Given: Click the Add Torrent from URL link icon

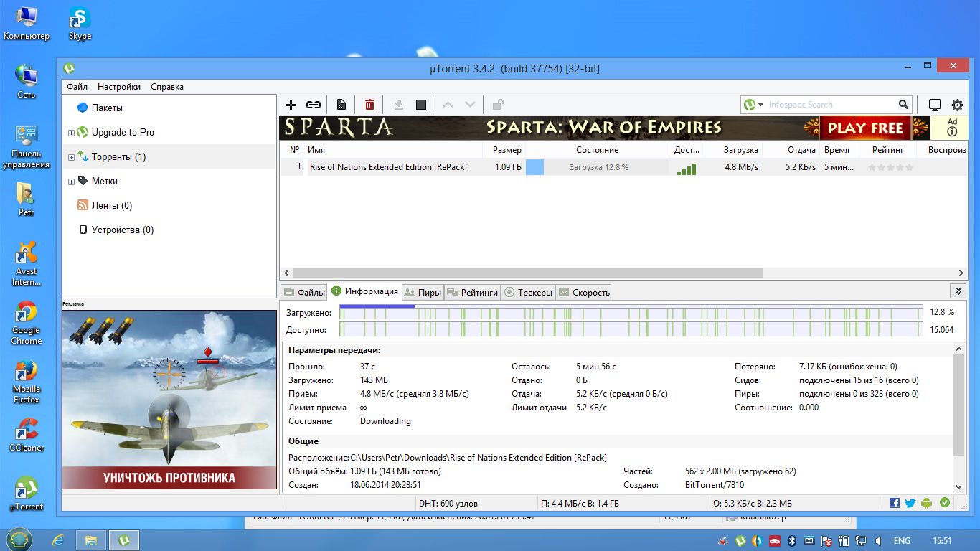Looking at the screenshot, I should tap(314, 105).
